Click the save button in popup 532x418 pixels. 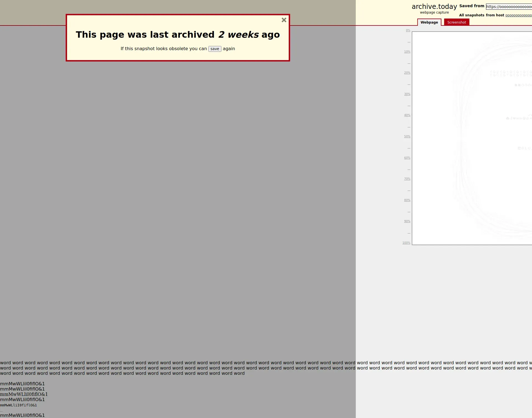coord(215,49)
